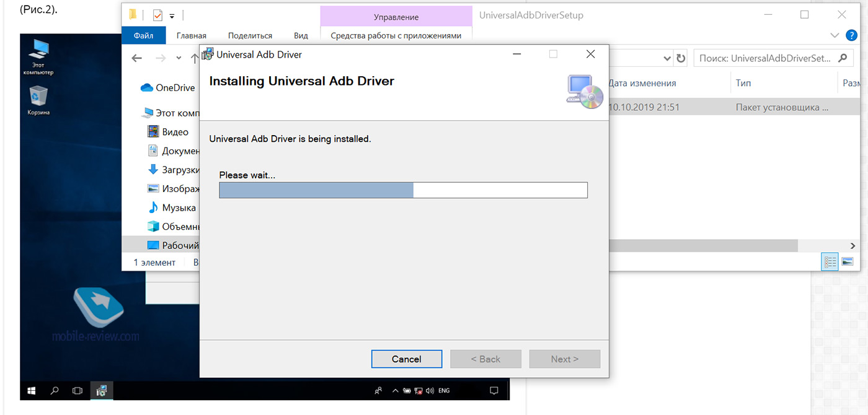This screenshot has height=415, width=868.
Task: Click the Музыка note icon
Action: pyautogui.click(x=153, y=207)
